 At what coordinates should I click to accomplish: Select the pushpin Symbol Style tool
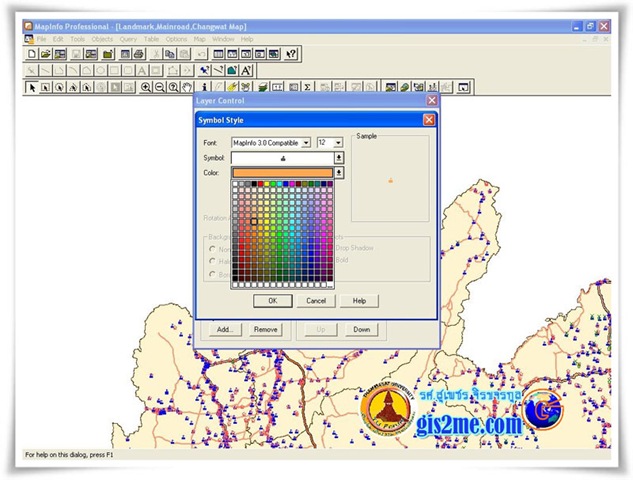[x=205, y=71]
